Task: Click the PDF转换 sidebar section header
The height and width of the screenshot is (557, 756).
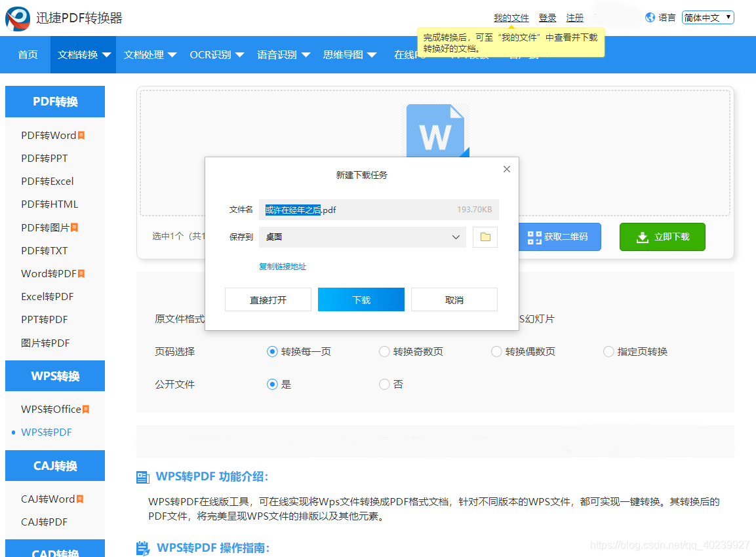Action: click(55, 102)
